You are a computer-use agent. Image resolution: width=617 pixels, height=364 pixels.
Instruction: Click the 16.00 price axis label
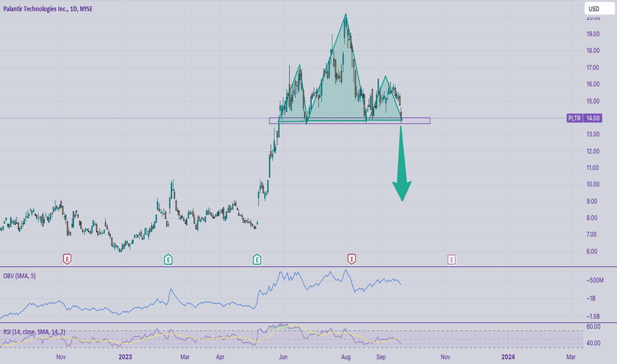click(593, 84)
